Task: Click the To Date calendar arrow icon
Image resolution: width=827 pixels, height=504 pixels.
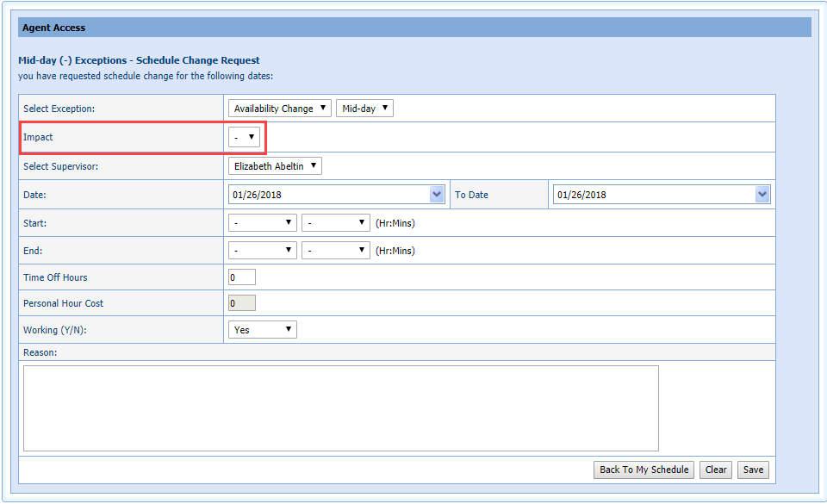Action: pyautogui.click(x=762, y=195)
